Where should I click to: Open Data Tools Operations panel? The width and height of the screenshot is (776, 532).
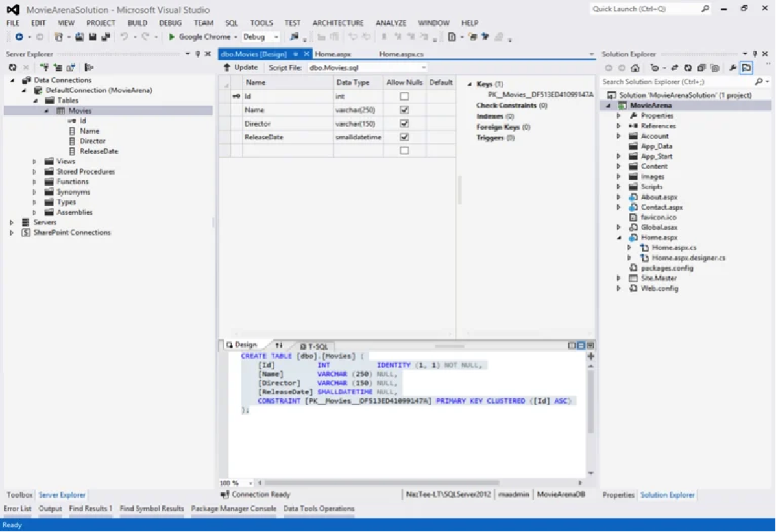coord(319,508)
